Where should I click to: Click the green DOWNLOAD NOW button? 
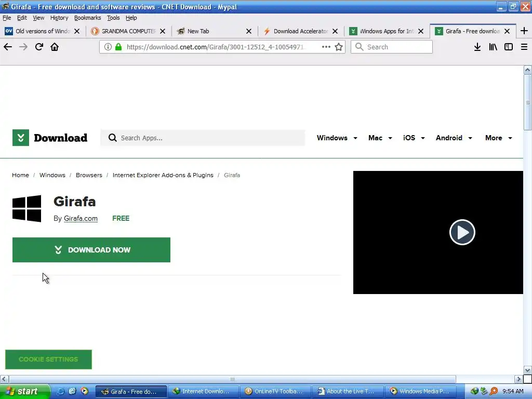[x=91, y=250]
